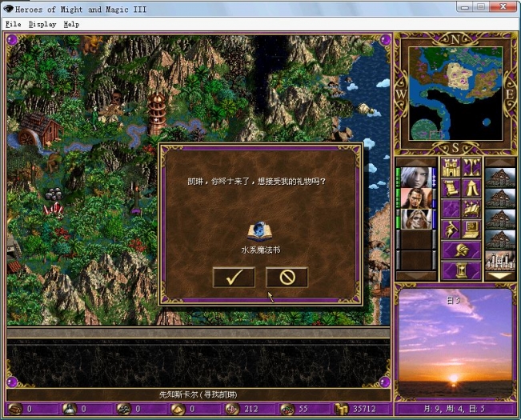
Task: Open the Kingdom Overview castle icon
Action: (450, 169)
